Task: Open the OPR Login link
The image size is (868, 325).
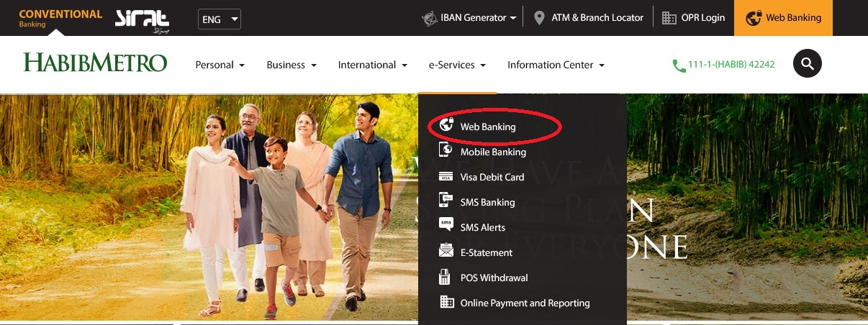Action: [x=693, y=18]
